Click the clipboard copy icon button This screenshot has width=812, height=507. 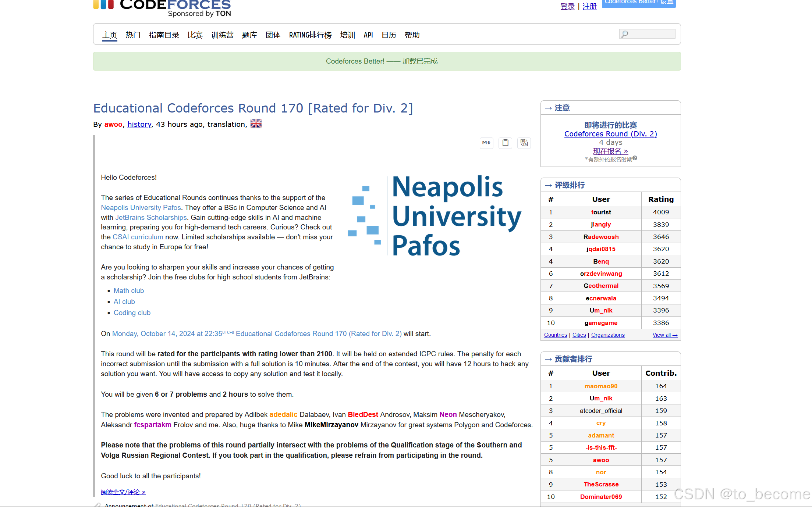click(x=505, y=143)
